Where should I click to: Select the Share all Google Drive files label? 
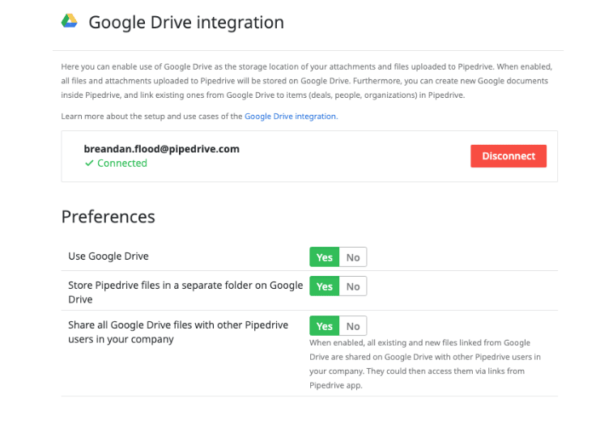click(x=178, y=332)
